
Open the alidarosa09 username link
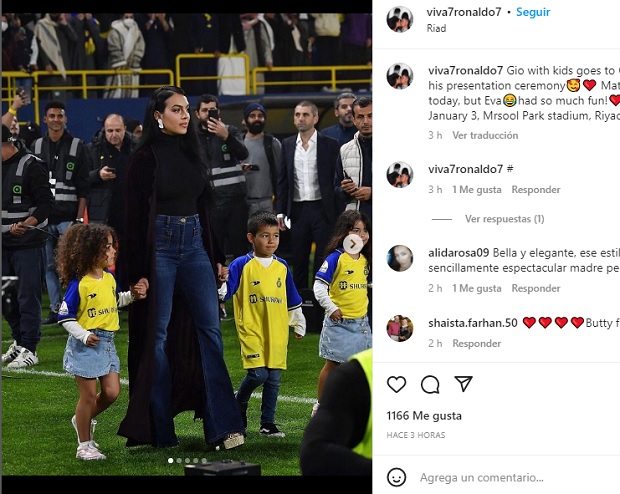459,253
